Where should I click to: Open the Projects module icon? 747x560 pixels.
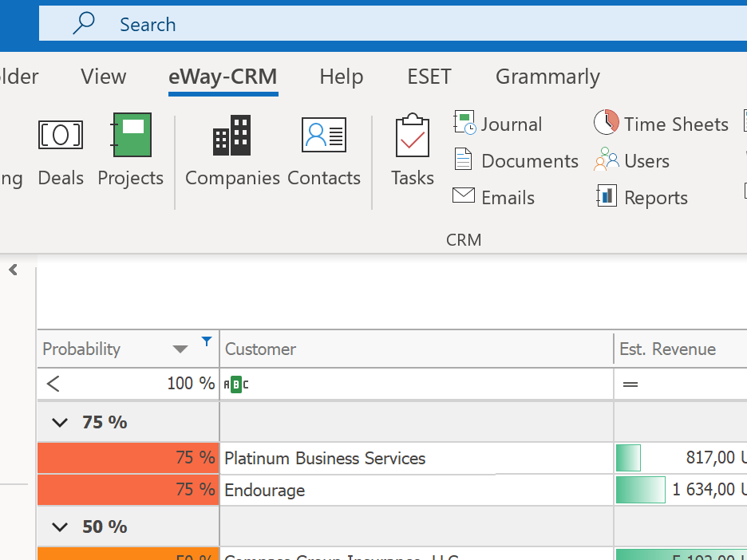pos(131,135)
